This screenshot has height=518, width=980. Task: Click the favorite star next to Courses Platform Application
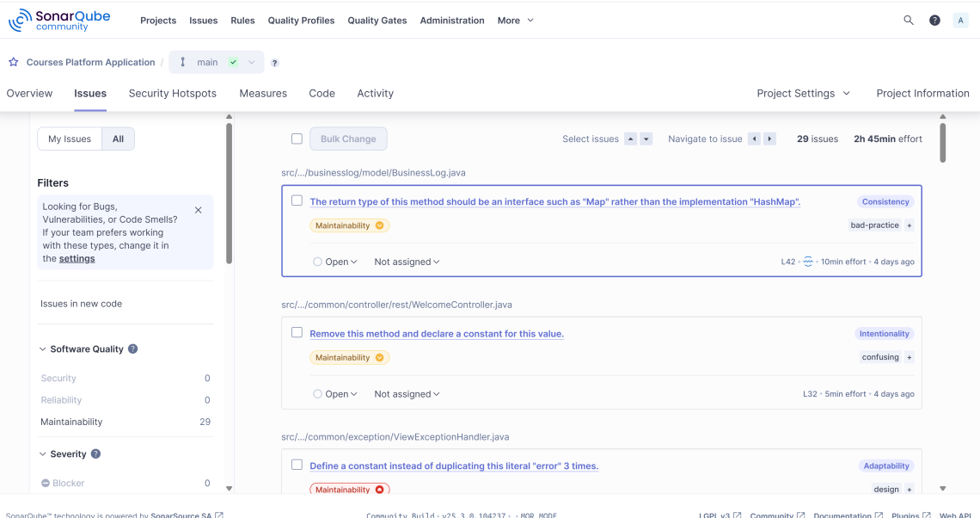tap(13, 62)
